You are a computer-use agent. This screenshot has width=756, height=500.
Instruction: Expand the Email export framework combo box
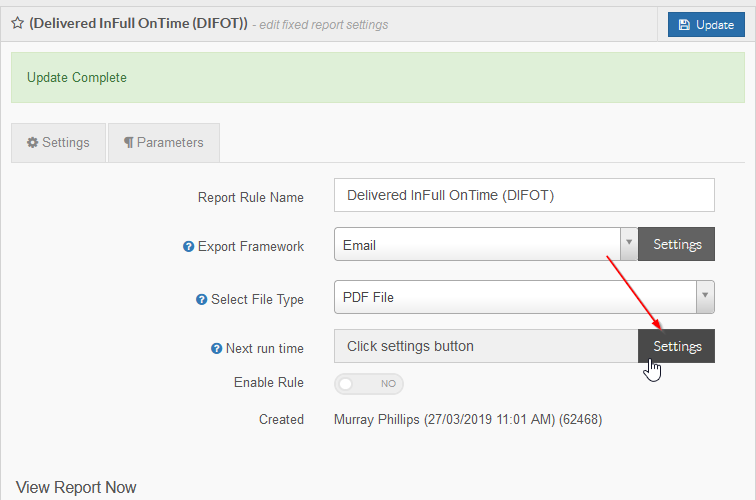pos(486,244)
